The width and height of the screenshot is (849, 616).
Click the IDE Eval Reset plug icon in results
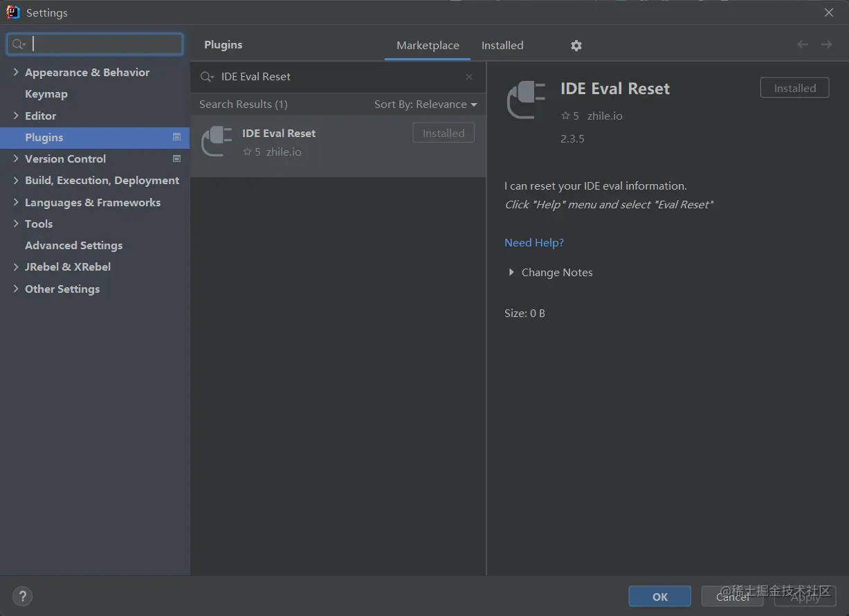[x=217, y=141]
